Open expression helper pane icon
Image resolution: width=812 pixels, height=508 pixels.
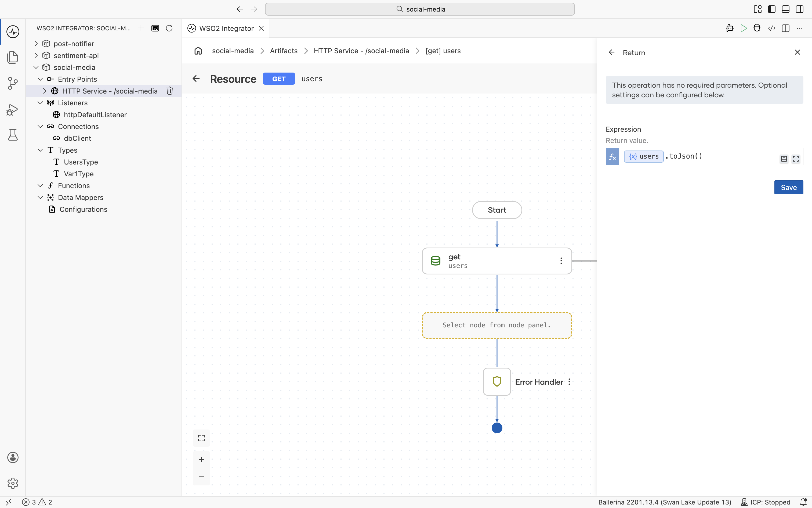(x=784, y=159)
